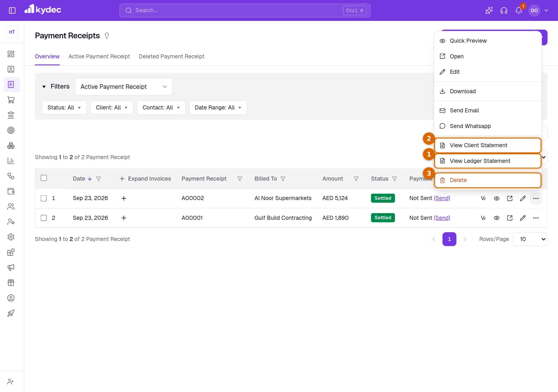Open the Client: All filter

[x=112, y=107]
